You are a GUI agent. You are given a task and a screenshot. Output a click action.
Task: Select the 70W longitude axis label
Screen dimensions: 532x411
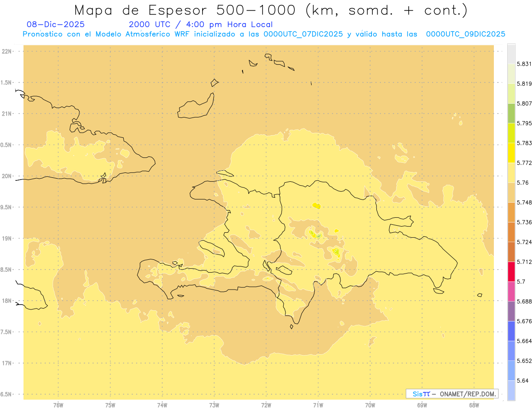(370, 405)
